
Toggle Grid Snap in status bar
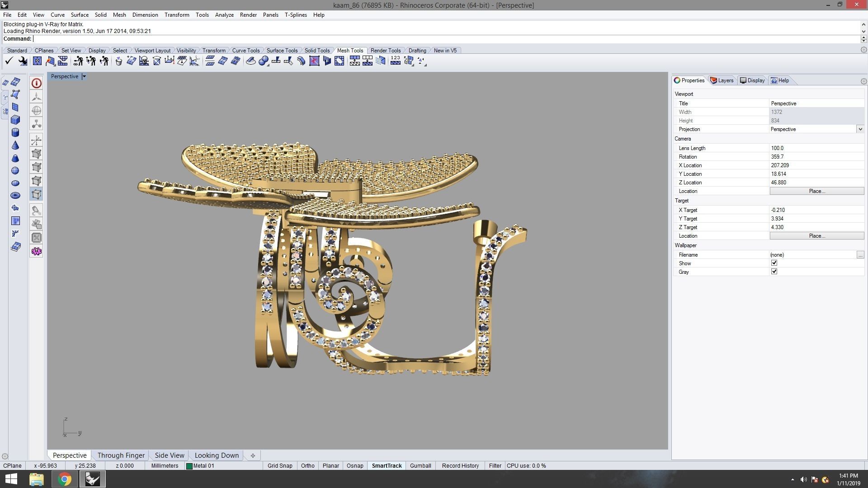coord(280,466)
